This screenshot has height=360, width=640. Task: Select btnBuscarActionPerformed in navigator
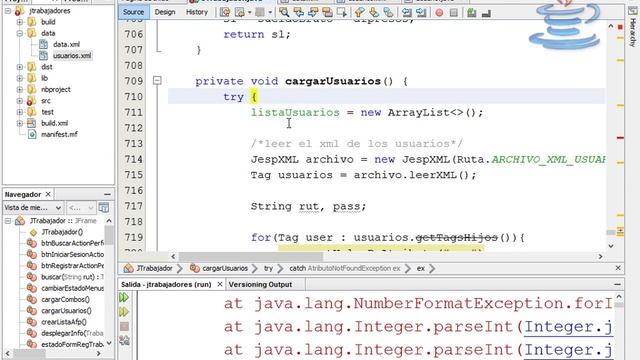(x=72, y=243)
